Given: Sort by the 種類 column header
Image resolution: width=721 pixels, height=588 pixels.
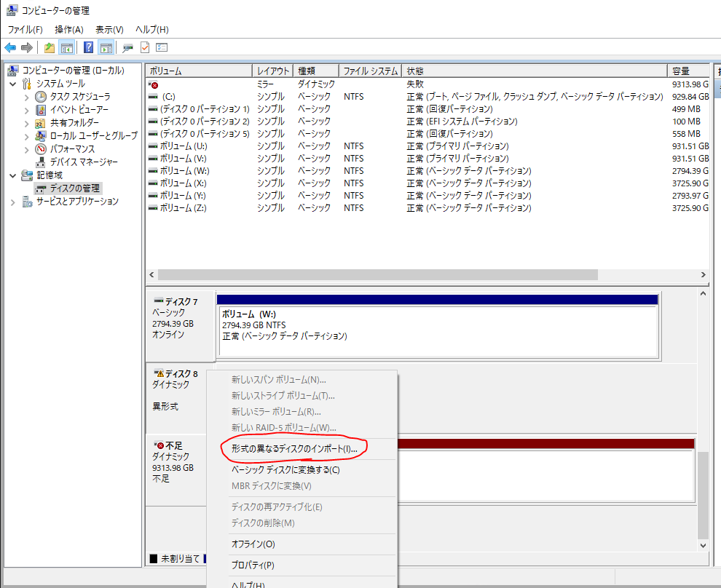Looking at the screenshot, I should (316, 71).
